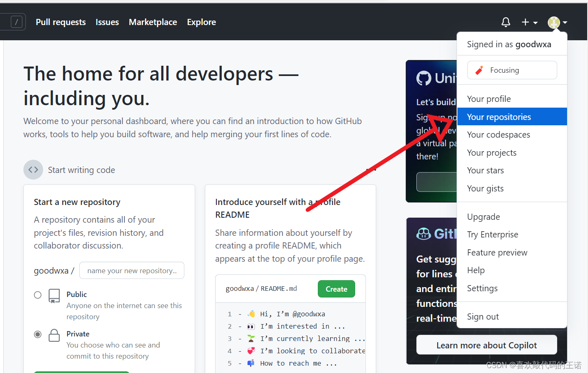Click the code brackets icon beside Start writing code
The width and height of the screenshot is (588, 373).
click(33, 170)
